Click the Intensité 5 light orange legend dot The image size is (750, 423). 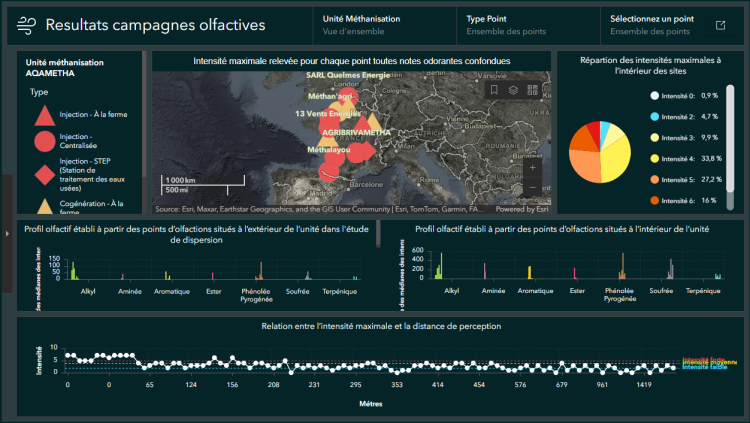(654, 179)
